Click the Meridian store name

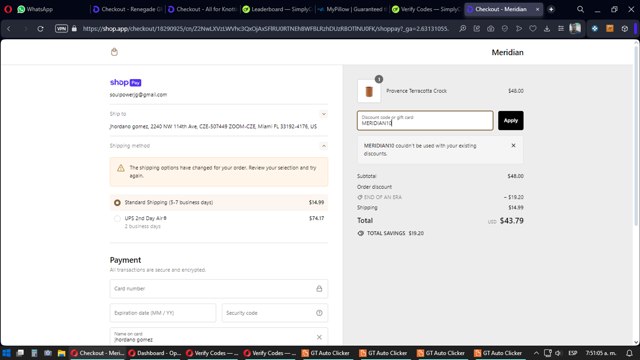507,52
